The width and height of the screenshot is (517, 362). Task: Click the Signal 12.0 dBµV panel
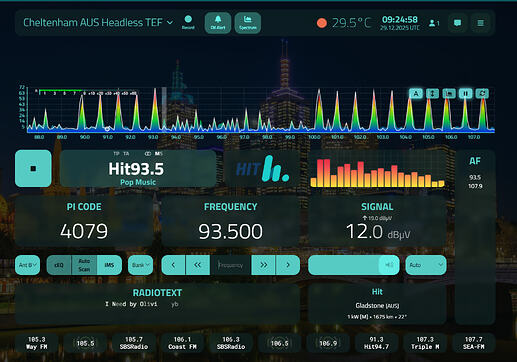(x=377, y=221)
